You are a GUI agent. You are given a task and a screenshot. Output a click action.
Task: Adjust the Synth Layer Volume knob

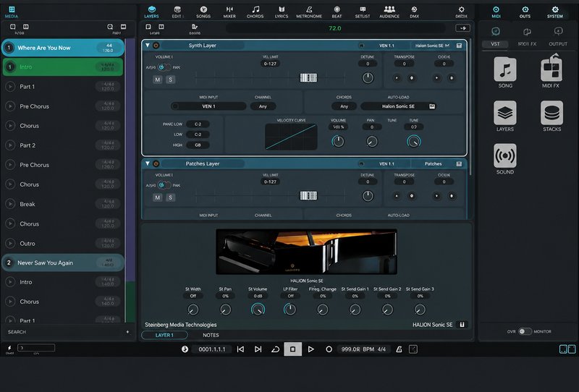point(338,141)
